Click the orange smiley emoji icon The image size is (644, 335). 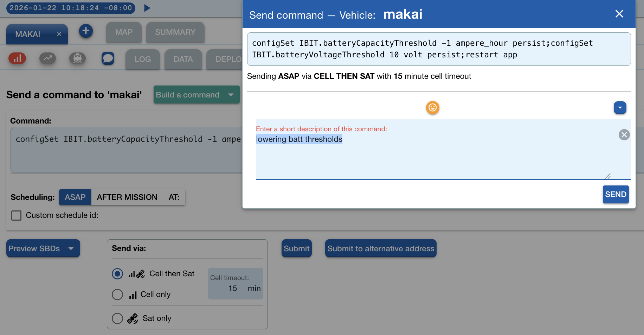(432, 108)
